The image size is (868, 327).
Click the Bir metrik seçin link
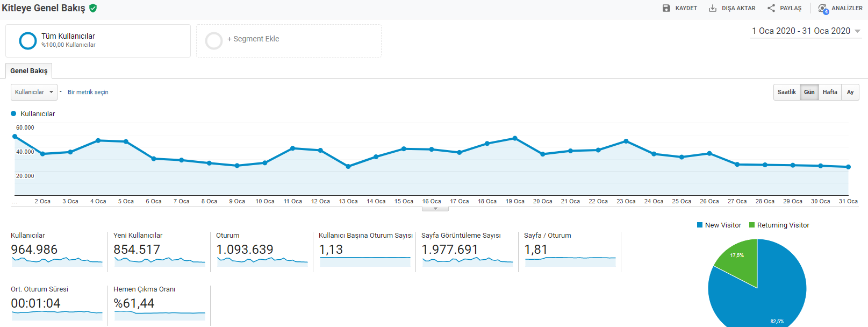(x=88, y=92)
